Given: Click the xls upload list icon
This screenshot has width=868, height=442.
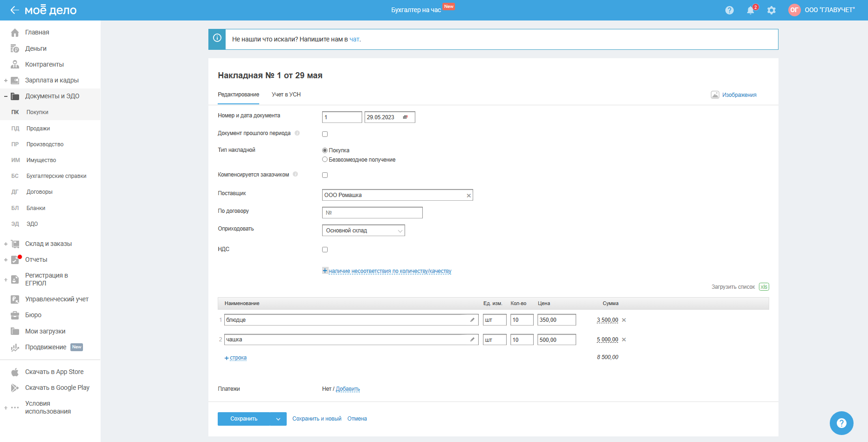Looking at the screenshot, I should [x=764, y=287].
